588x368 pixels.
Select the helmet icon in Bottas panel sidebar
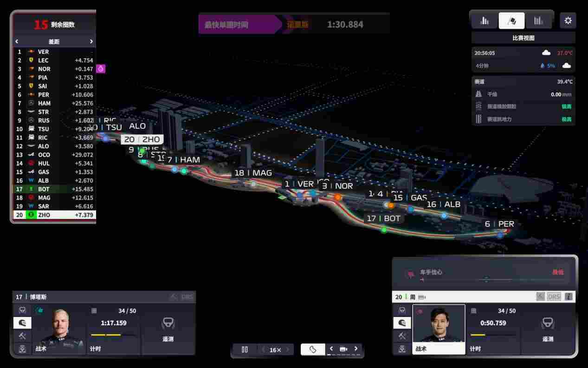(22, 322)
